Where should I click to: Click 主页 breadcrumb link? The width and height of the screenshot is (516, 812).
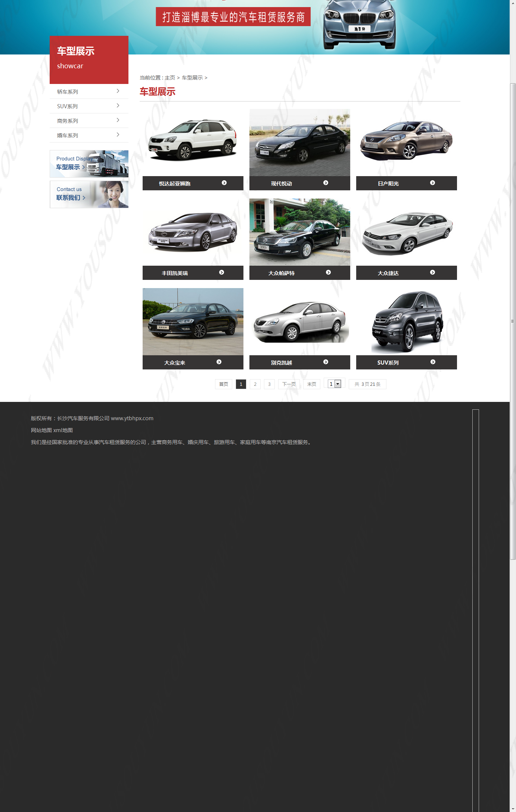click(x=170, y=78)
